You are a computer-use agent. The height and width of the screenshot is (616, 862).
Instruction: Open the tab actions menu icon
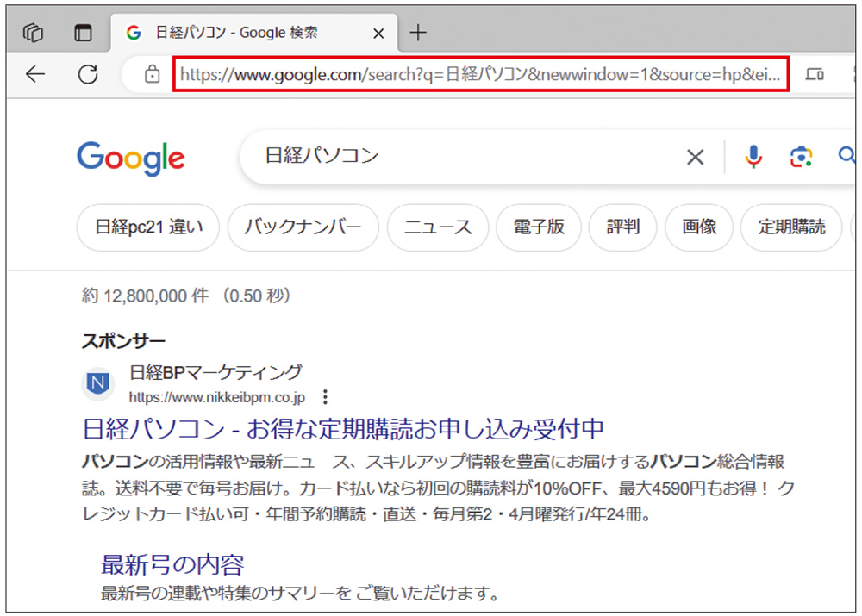[x=83, y=34]
